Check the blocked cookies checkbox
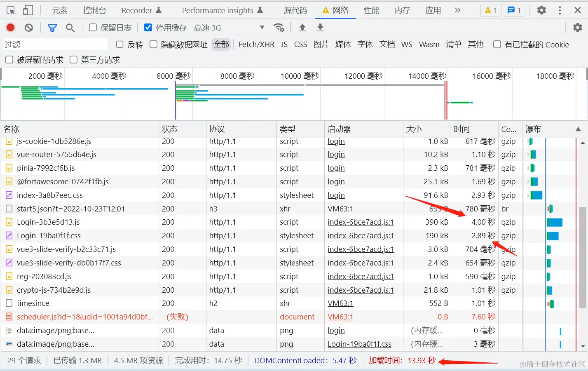The width and height of the screenshot is (588, 371). click(x=497, y=45)
